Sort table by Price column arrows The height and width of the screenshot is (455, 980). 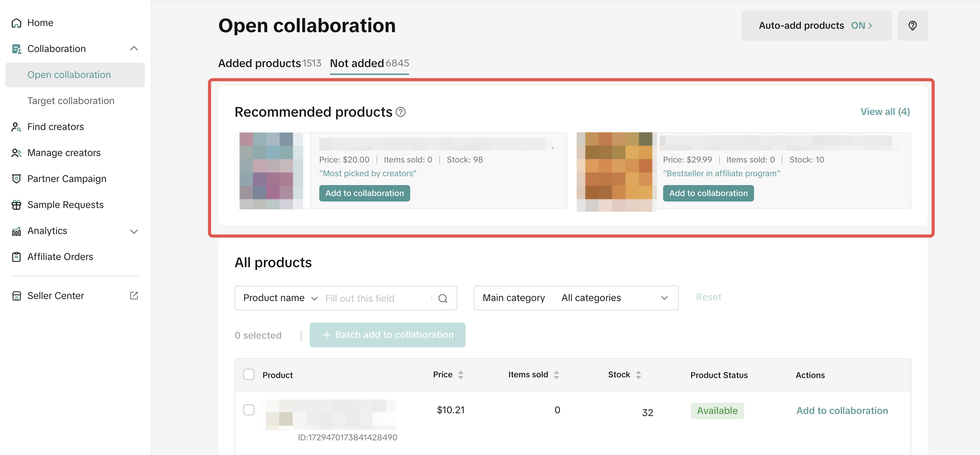pos(460,375)
